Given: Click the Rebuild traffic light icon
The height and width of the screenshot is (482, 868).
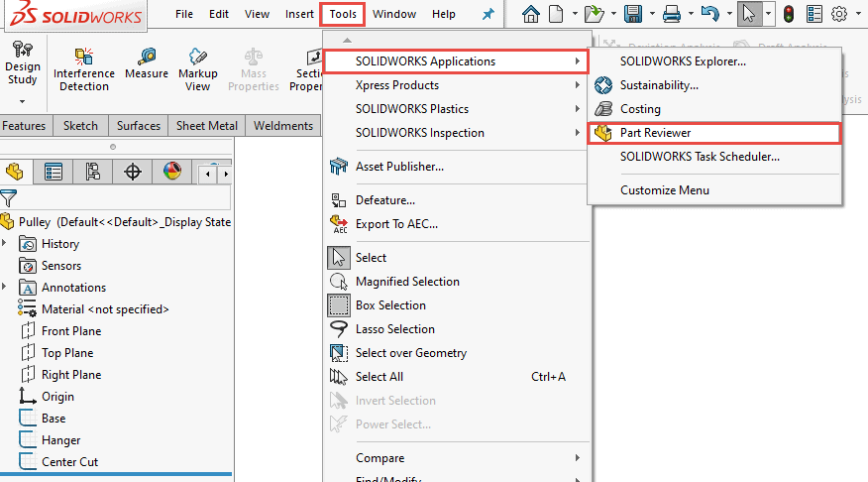Looking at the screenshot, I should point(789,14).
